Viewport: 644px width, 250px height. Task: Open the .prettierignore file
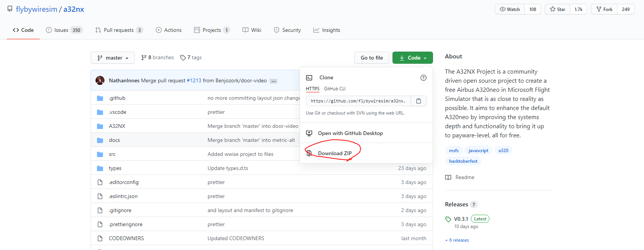tap(126, 224)
